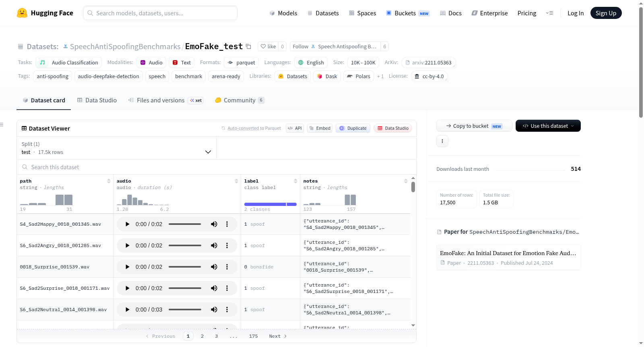
Task: Focus the Search models, datasets, users field
Action: [160, 13]
